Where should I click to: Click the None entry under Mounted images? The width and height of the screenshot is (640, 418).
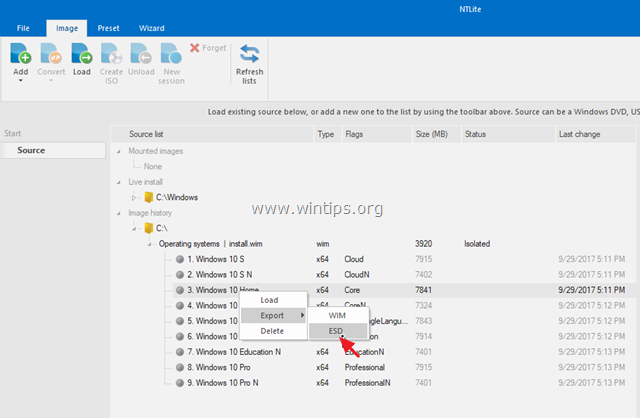[153, 167]
